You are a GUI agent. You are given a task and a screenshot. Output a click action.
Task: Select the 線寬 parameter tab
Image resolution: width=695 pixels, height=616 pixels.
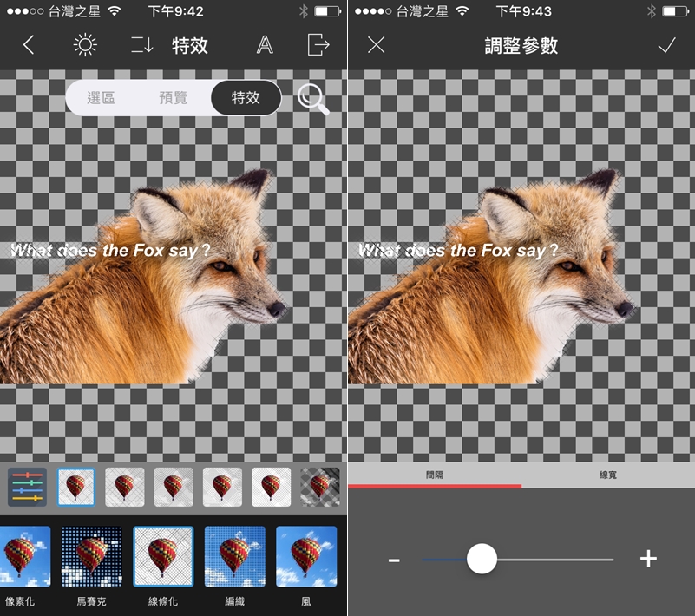click(x=607, y=475)
